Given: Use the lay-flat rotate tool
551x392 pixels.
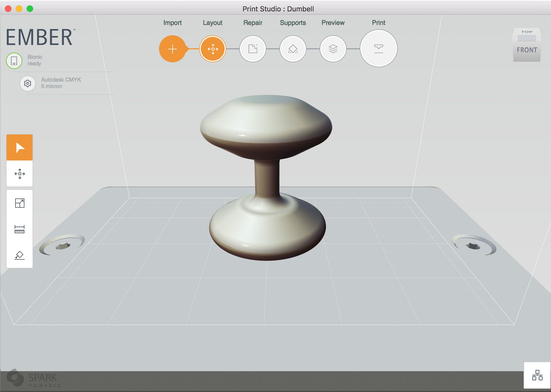Looking at the screenshot, I should pyautogui.click(x=19, y=255).
